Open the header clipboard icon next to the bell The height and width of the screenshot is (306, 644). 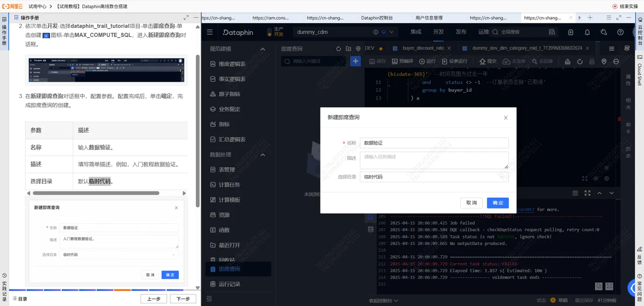pyautogui.click(x=570, y=32)
